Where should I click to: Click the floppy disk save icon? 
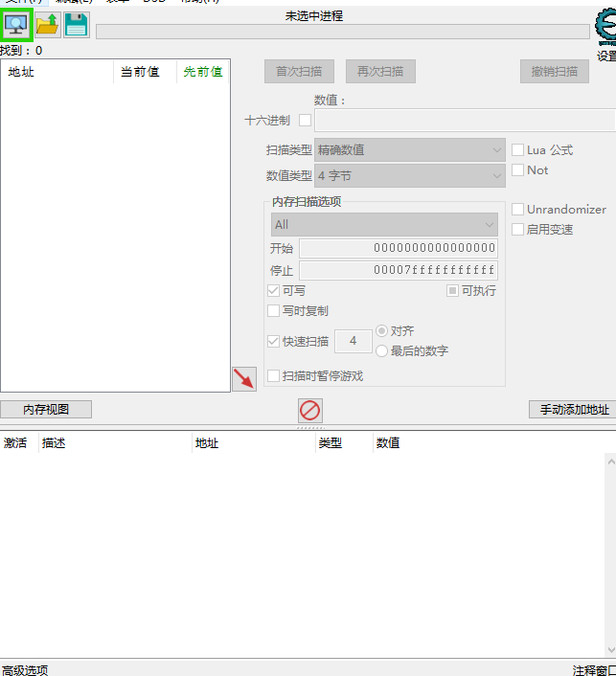tap(77, 26)
